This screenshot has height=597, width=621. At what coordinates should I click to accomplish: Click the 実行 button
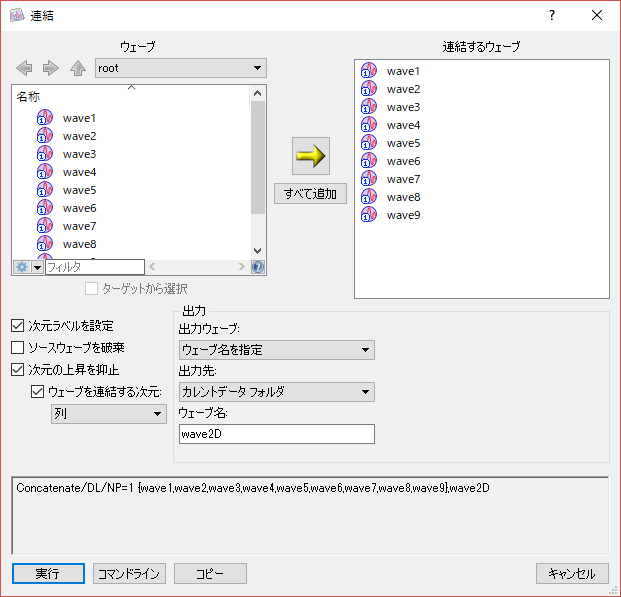(48, 574)
